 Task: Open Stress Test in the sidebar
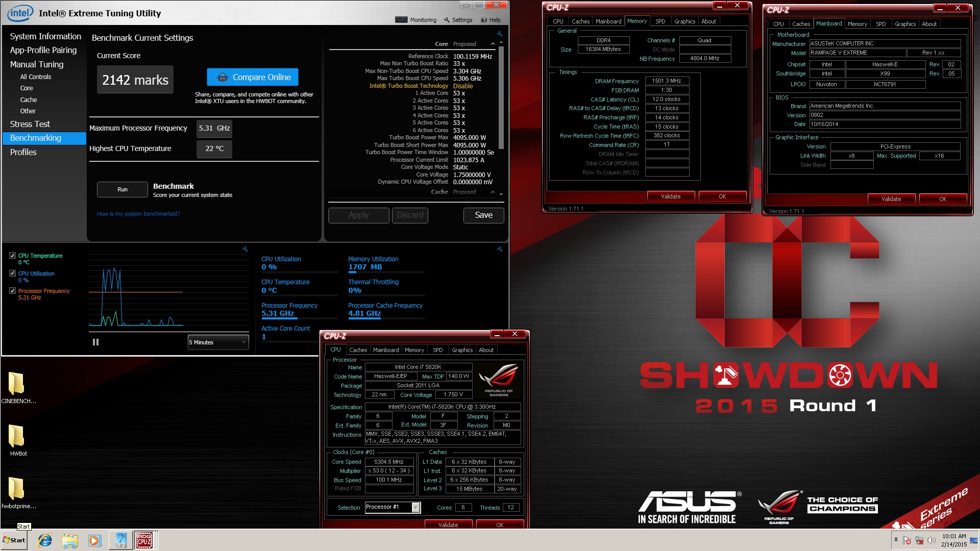coord(30,124)
